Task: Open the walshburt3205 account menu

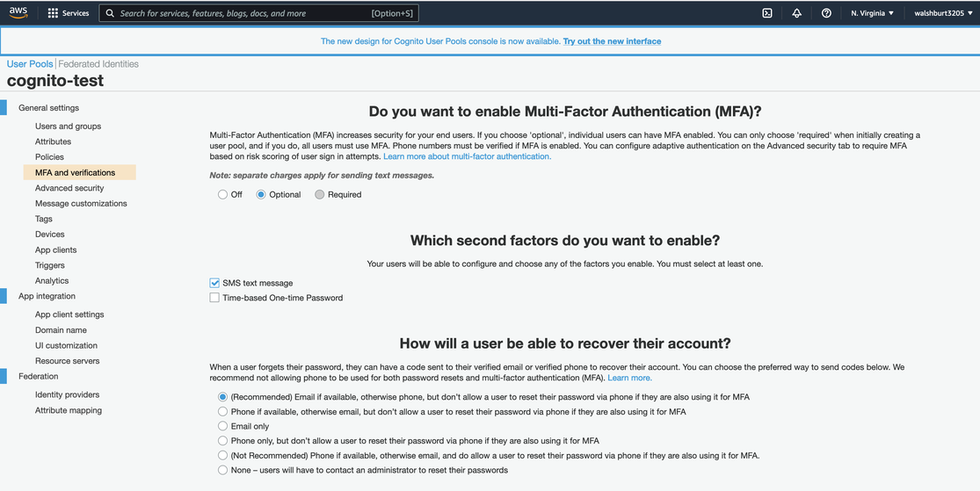Action: [x=944, y=13]
